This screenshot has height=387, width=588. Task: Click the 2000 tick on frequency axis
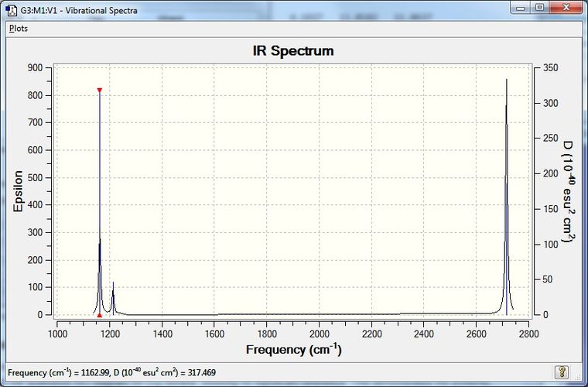click(319, 334)
